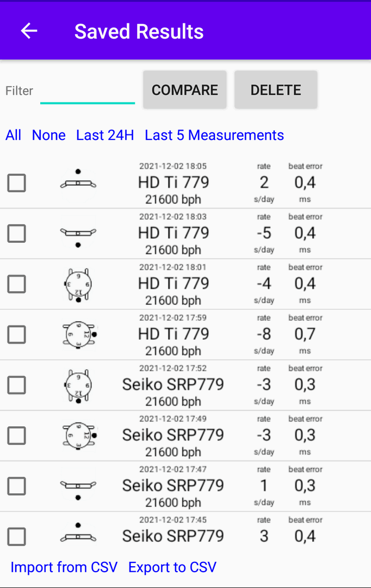Viewport: 371px width, 588px height.
Task: Click the rate value 1 in the 17:47 row
Action: (x=264, y=486)
